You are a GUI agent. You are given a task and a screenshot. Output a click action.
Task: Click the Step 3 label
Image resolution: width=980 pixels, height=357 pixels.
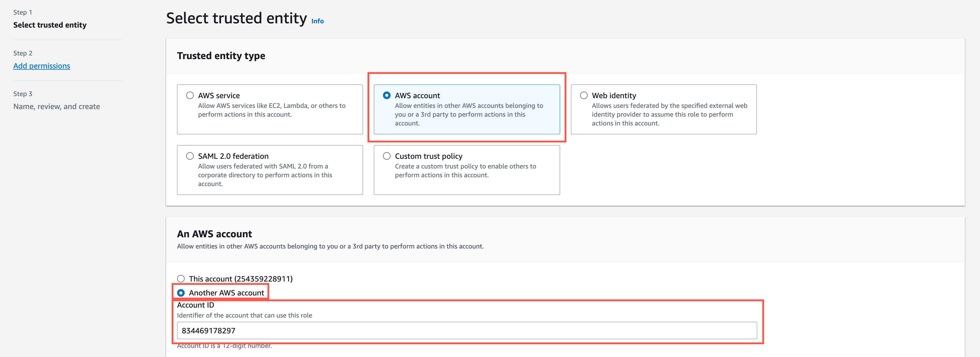point(23,94)
